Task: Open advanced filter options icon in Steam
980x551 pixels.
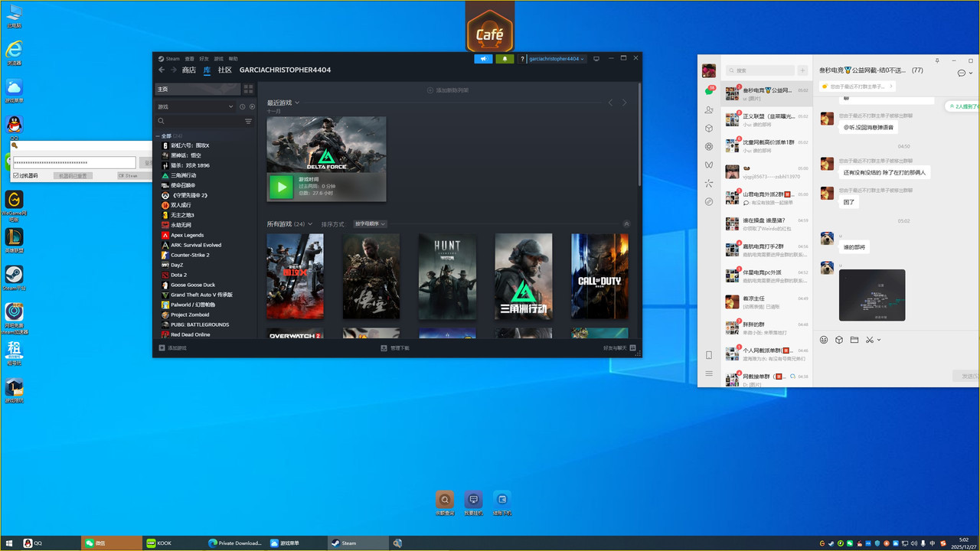Action: pyautogui.click(x=248, y=121)
